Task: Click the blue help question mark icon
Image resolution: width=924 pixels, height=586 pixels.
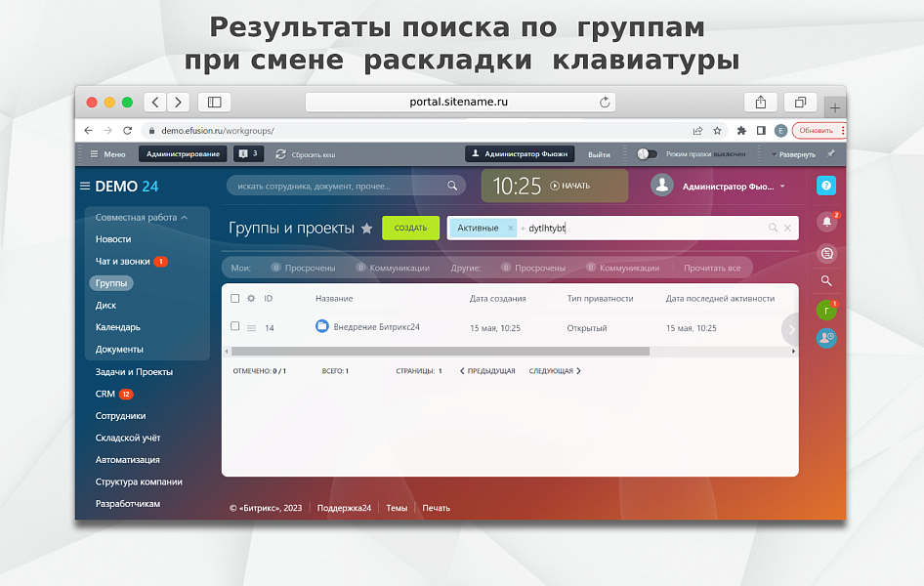Action: (826, 185)
